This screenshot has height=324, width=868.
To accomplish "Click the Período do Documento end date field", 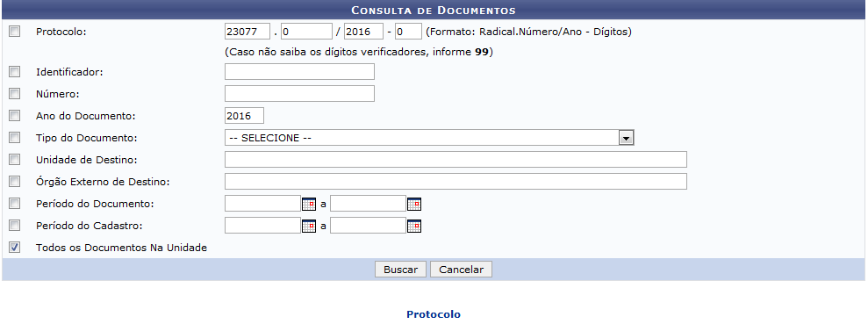I will 368,204.
